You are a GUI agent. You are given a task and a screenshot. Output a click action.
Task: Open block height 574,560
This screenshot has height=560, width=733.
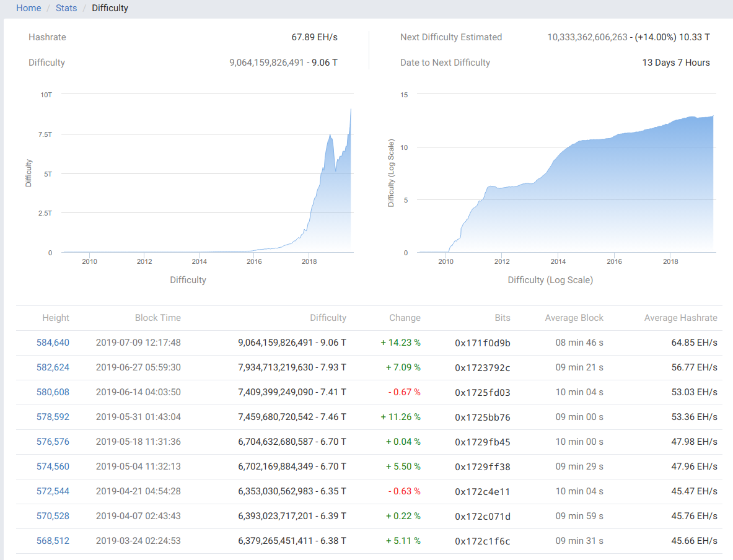(53, 466)
